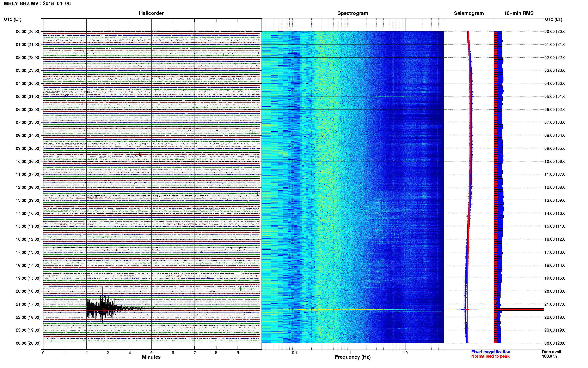Click the minute "5" tick label
Viewport: 588px width, 368px height.
coord(151,352)
